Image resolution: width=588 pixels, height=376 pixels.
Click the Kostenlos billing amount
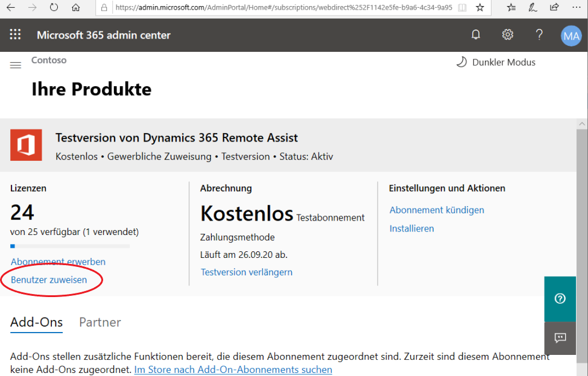coord(247,213)
